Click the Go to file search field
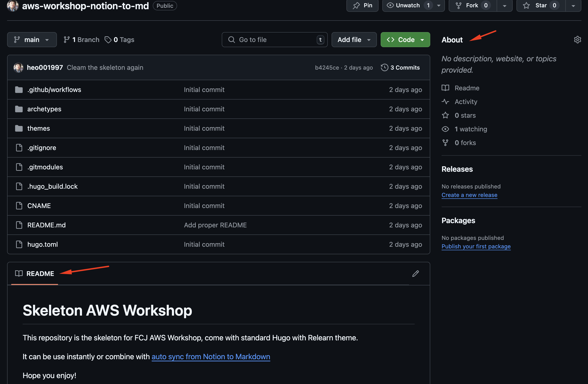Screen dimensions: 588x384 point(274,40)
